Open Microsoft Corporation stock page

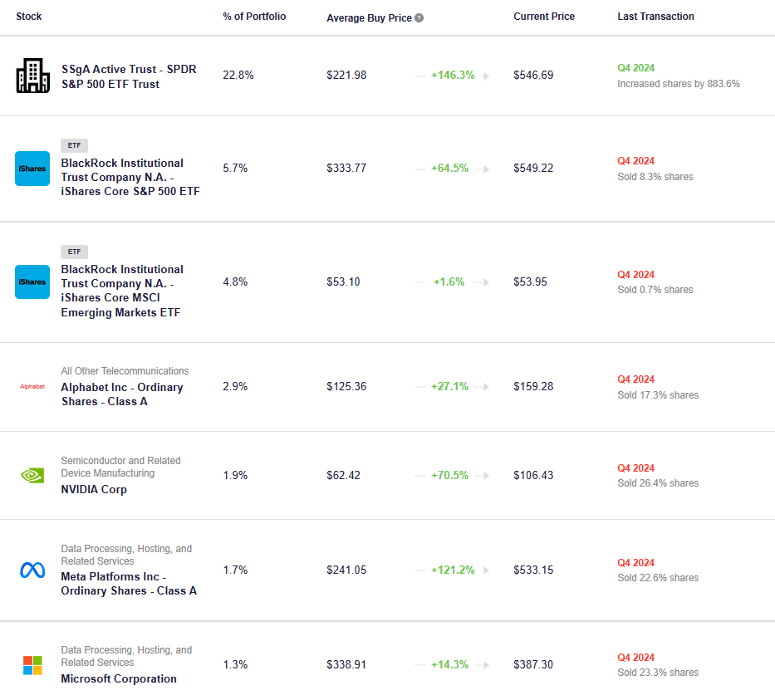coord(119,678)
